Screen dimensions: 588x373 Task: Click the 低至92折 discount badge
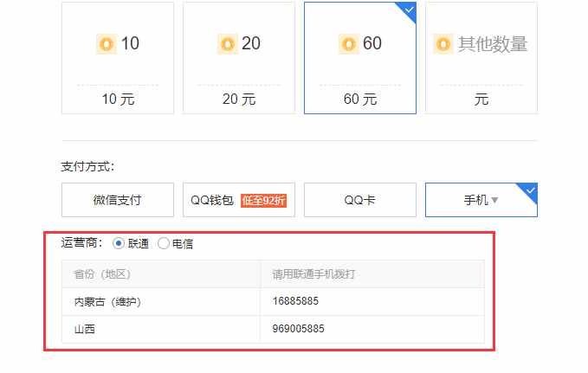point(263,201)
